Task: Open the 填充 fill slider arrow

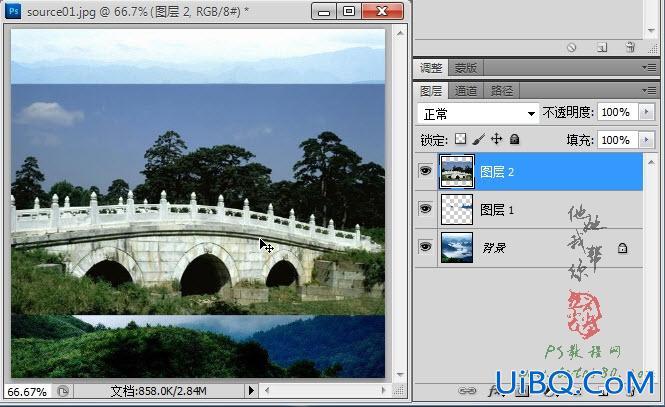Action: 647,140
